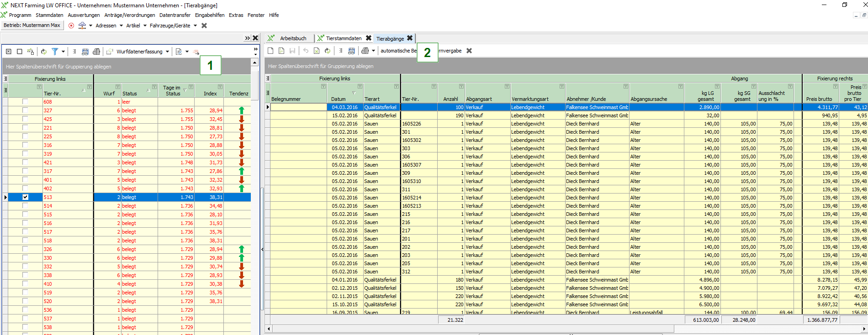Deselect all animals icon in left toolbar
Screen dimensions: 868x335
(x=9, y=52)
